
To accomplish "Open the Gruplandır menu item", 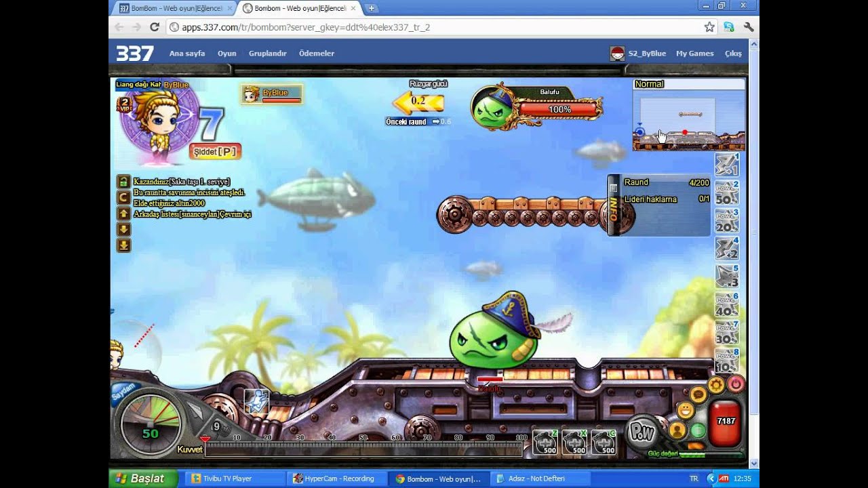I will [x=268, y=54].
